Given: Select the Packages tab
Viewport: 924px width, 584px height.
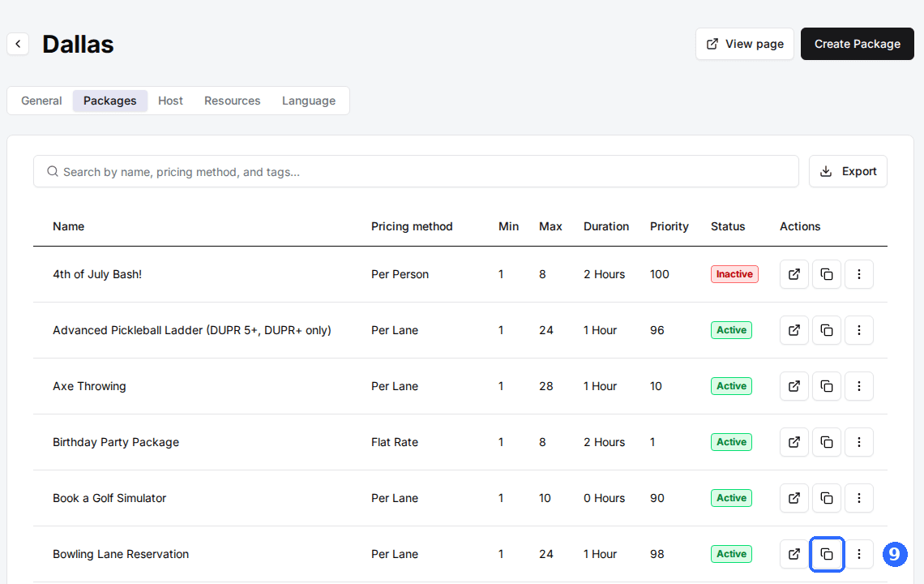Looking at the screenshot, I should pyautogui.click(x=109, y=101).
